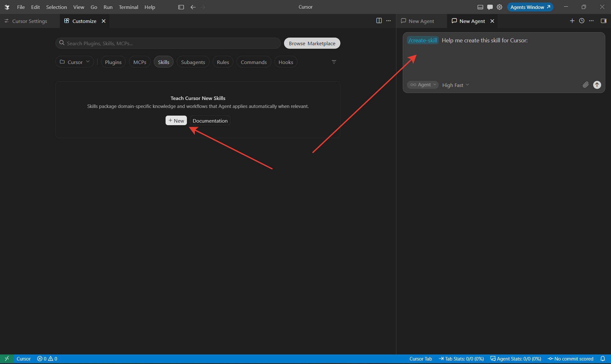Image resolution: width=611 pixels, height=364 pixels.
Task: Open the Agents Window button
Action: (530, 7)
